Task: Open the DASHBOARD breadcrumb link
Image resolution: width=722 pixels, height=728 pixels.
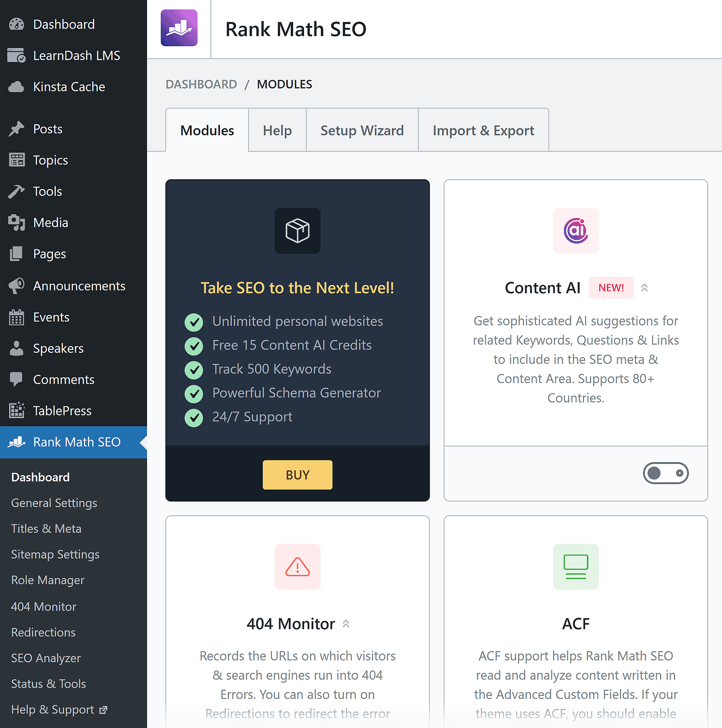Action: tap(202, 84)
